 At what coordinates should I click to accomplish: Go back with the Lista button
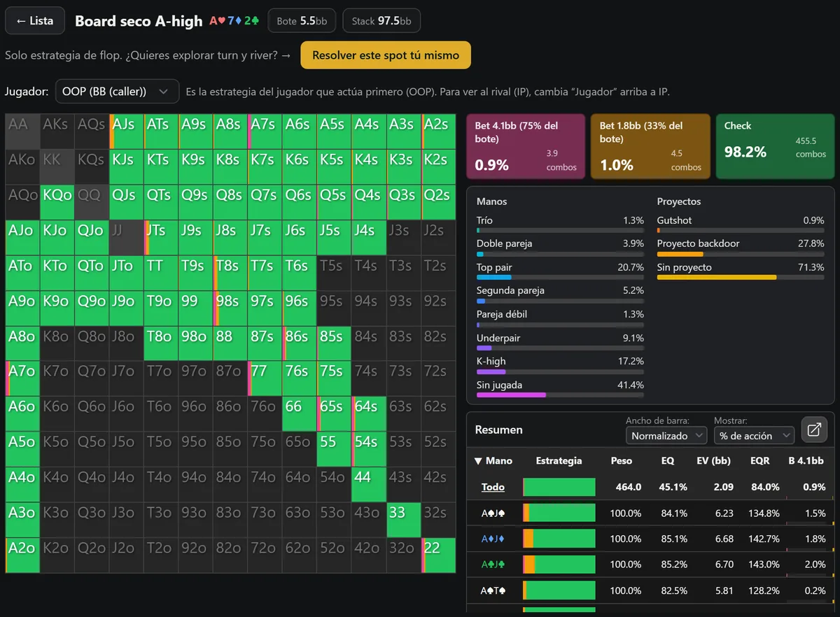pos(35,21)
